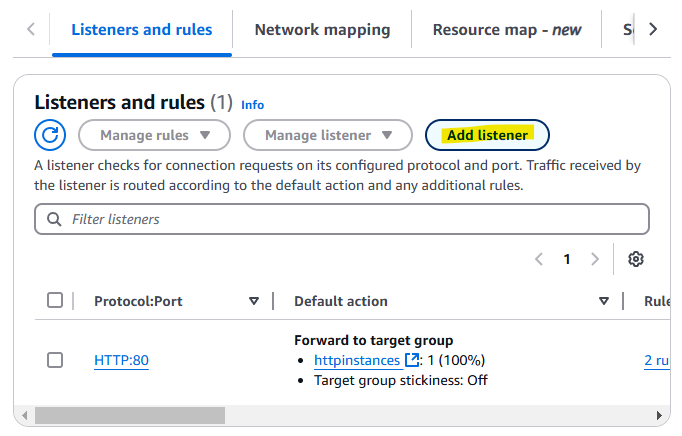Check the HTTP:80 listener row checkbox
Image resolution: width=682 pixels, height=436 pixels.
click(55, 360)
